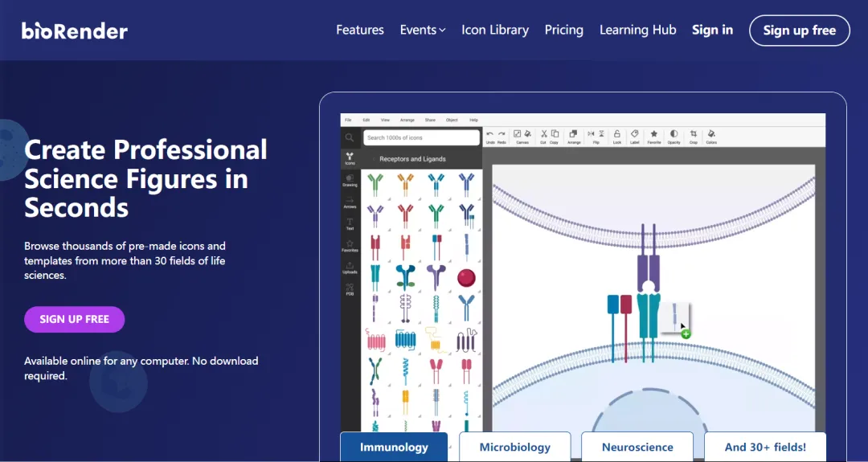The height and width of the screenshot is (462, 868).
Task: Click the 'Create Professional Science Figures in Seconds' heading
Action: (145, 178)
